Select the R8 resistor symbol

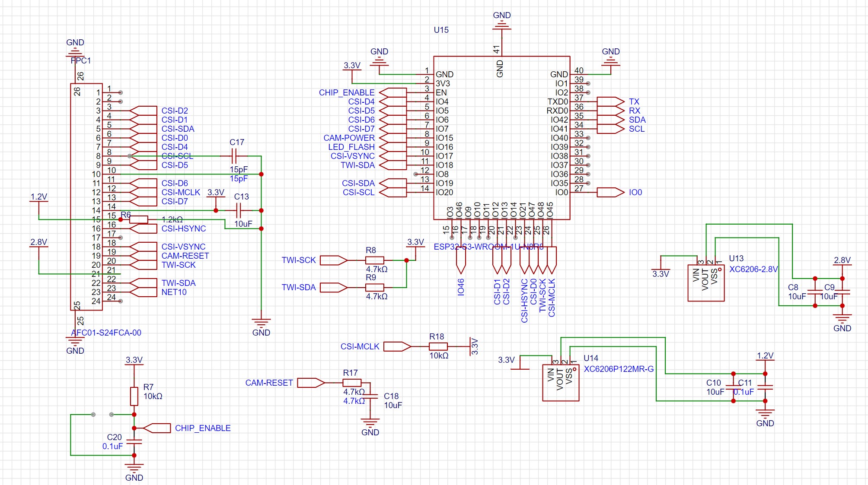(374, 260)
